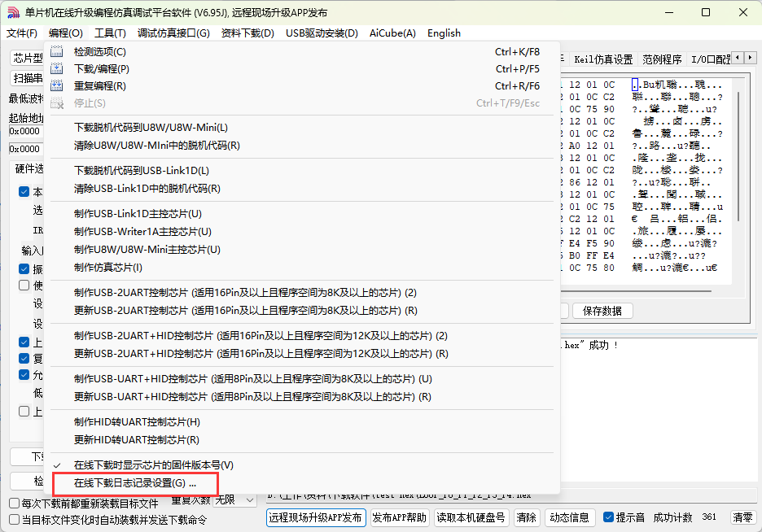Open the 资料下载(D) menu
Screen dimensions: 762x532
tap(247, 33)
